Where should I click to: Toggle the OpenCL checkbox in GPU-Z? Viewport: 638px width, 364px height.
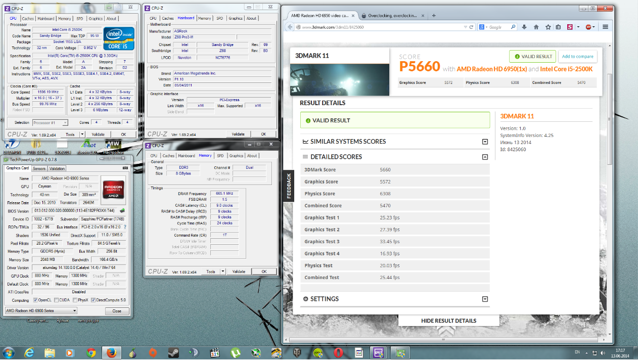point(35,300)
